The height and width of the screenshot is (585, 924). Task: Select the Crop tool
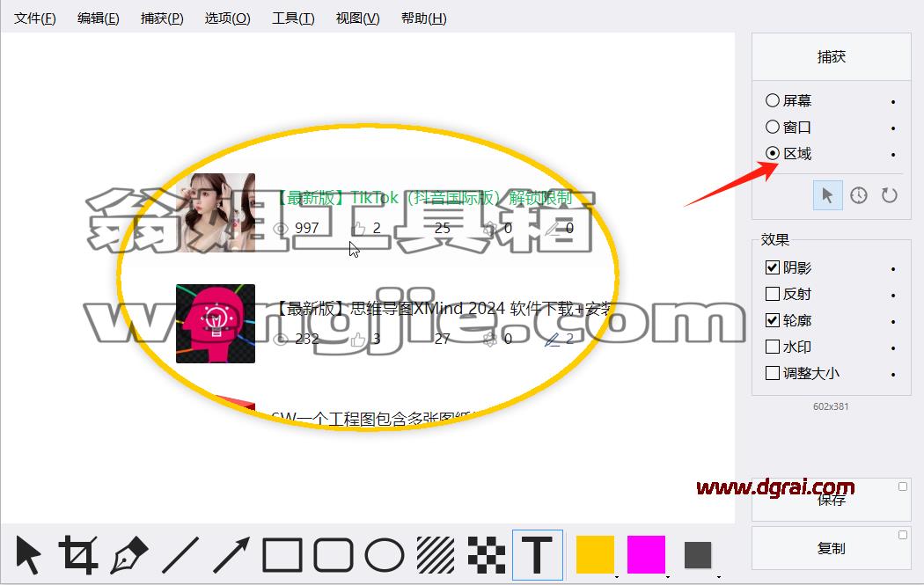click(78, 554)
